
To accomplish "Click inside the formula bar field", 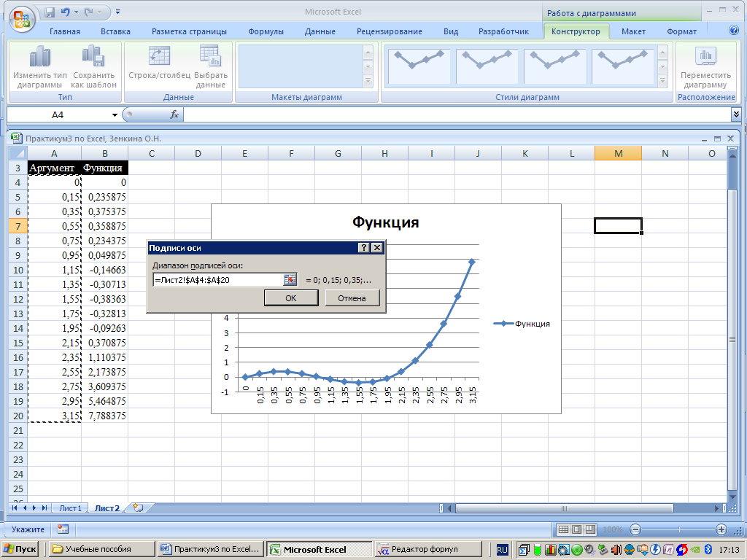I will (457, 114).
